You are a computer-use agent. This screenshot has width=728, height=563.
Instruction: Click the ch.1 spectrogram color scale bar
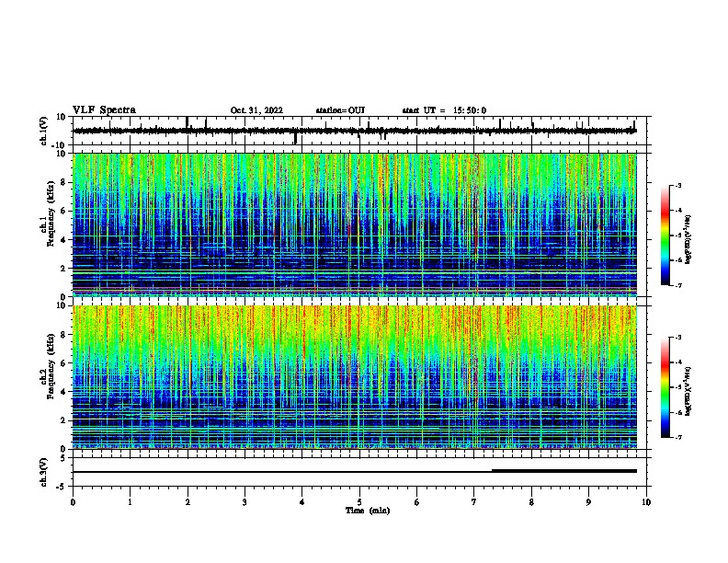[x=665, y=235]
